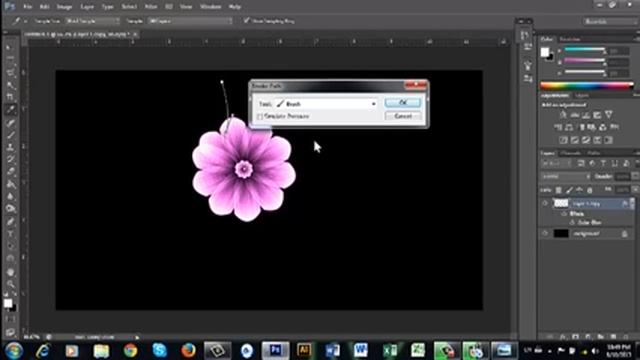Viewport: 640px width, 360px height.
Task: Add a Hue/Saturation adjustment
Action: click(x=558, y=127)
